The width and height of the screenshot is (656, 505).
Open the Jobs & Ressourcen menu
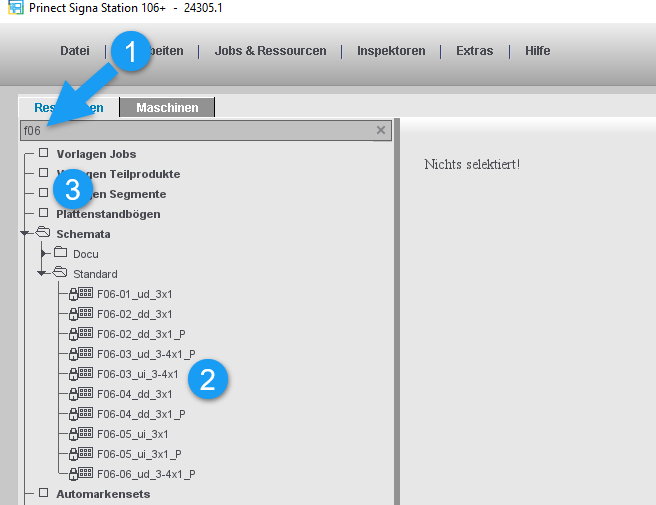(270, 51)
